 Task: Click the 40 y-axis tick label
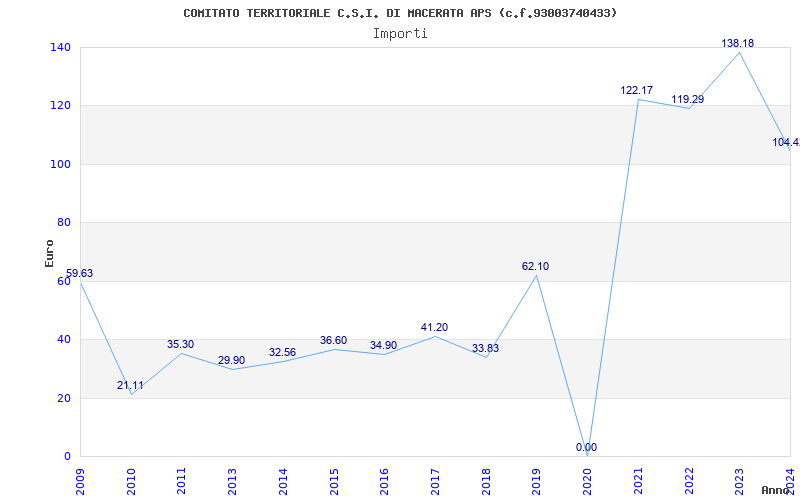[63, 339]
